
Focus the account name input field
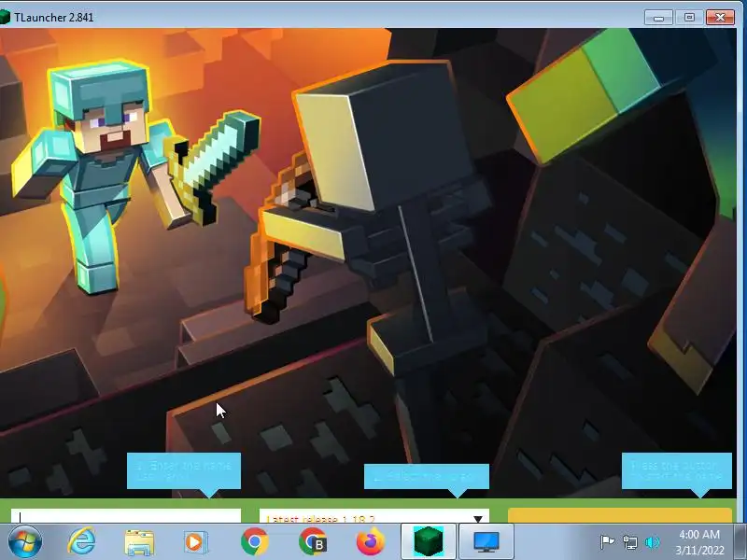pos(126,516)
